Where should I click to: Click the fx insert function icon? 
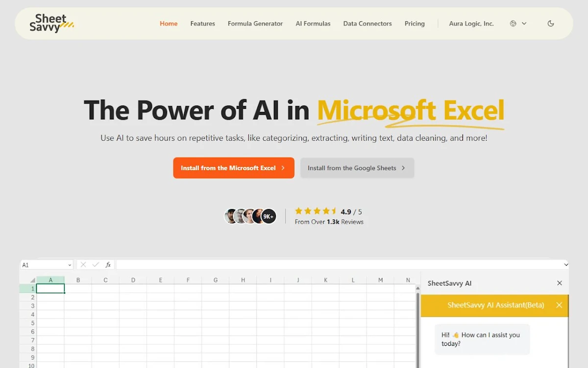[108, 265]
